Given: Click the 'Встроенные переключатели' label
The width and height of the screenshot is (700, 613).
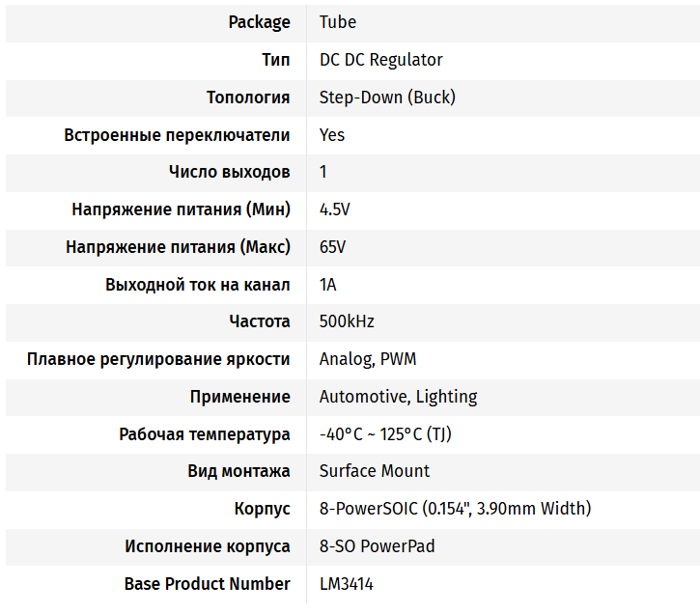Looking at the screenshot, I should (177, 135).
